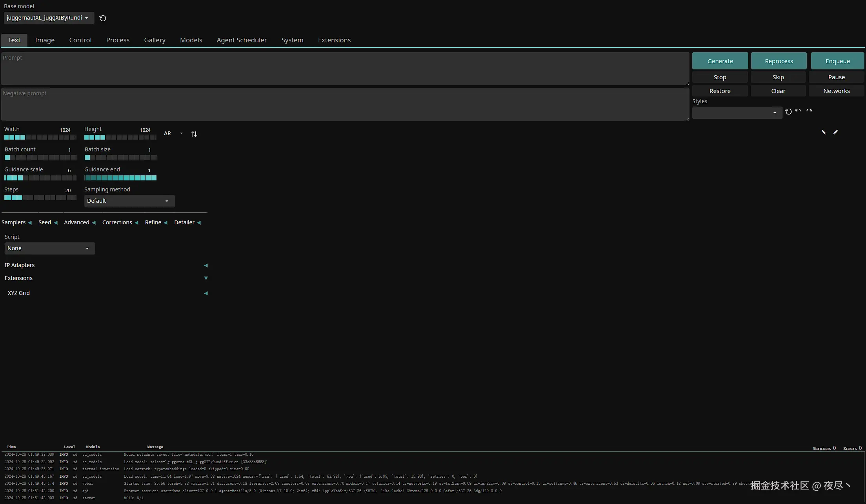Click the right pencil icon
866x504 pixels.
(835, 132)
